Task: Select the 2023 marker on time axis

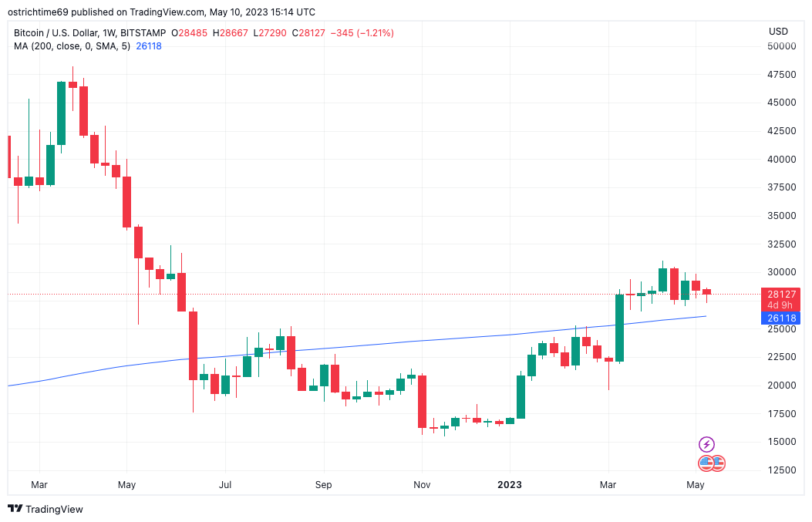Action: 509,485
